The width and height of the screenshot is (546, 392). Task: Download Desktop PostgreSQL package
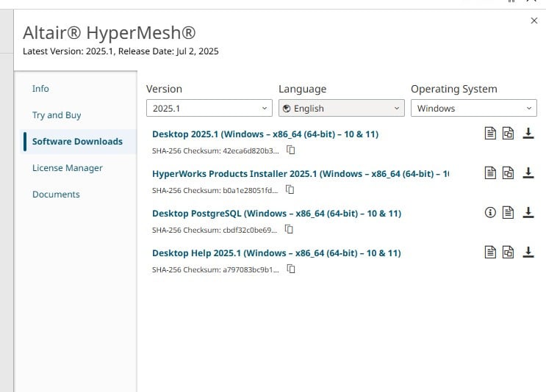click(x=528, y=213)
